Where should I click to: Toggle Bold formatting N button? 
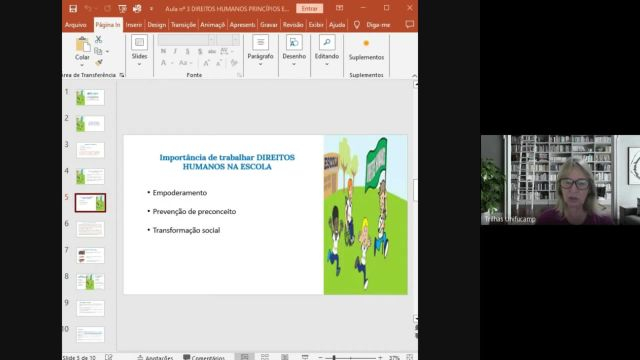point(163,51)
